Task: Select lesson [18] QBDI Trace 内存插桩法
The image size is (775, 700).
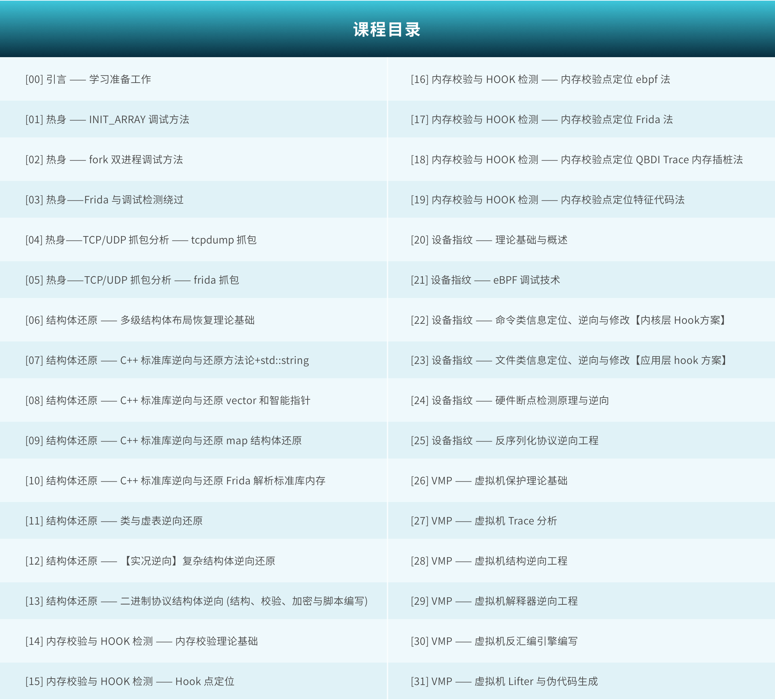Action: pyautogui.click(x=576, y=160)
